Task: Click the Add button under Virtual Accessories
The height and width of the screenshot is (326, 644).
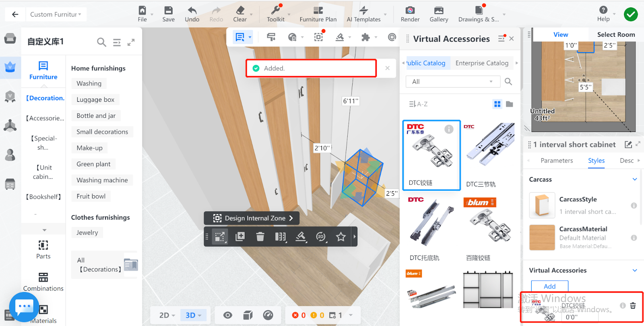Action: pos(549,286)
